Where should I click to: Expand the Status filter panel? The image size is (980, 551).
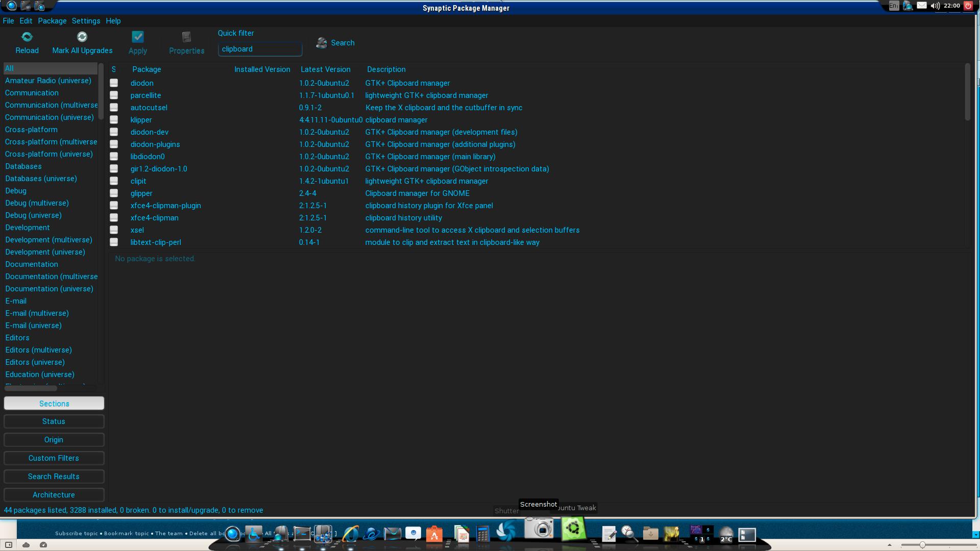[54, 421]
